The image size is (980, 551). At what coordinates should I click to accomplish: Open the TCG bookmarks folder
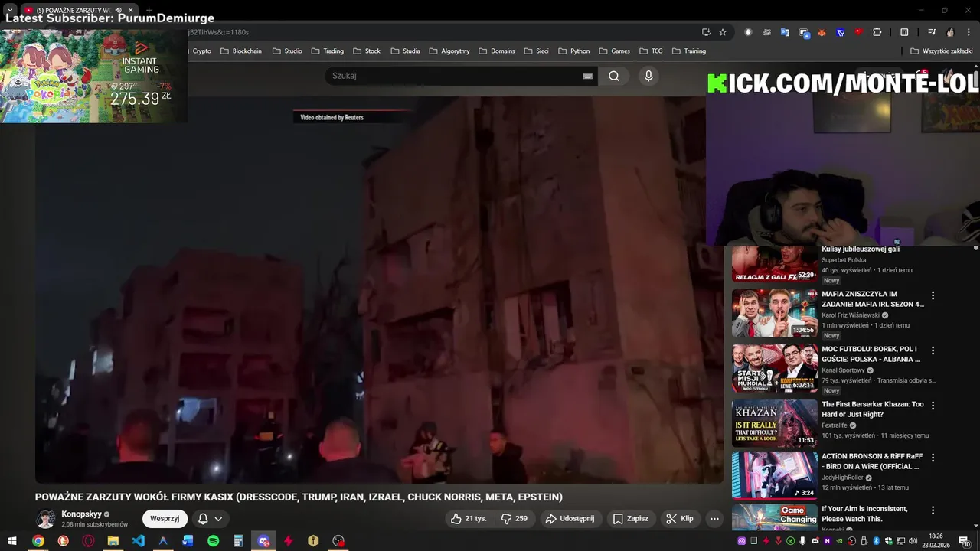click(x=651, y=51)
